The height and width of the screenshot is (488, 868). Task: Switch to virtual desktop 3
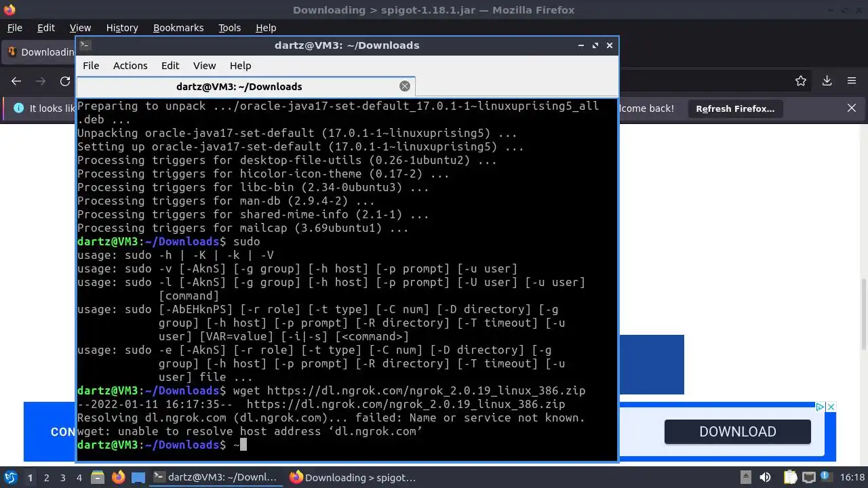click(x=62, y=477)
